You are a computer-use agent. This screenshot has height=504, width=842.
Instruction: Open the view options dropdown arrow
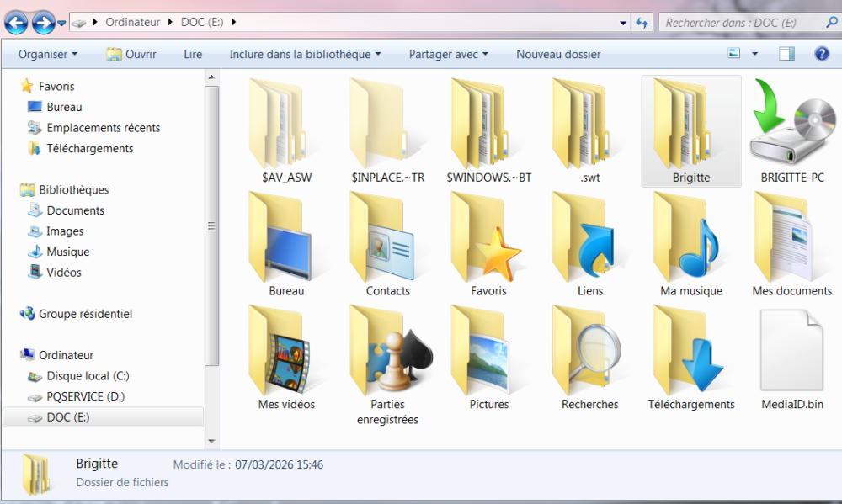tap(754, 54)
